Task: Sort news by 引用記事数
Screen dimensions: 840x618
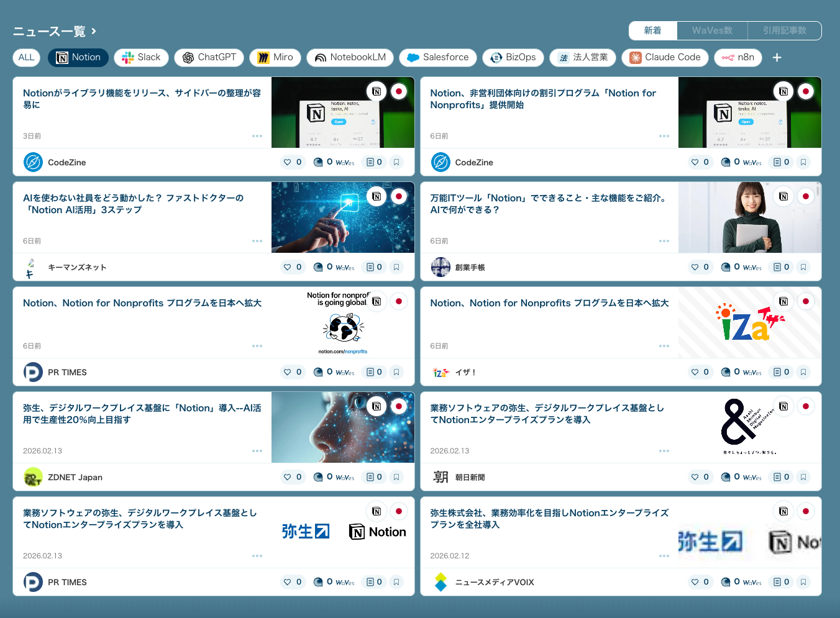Action: coord(785,30)
